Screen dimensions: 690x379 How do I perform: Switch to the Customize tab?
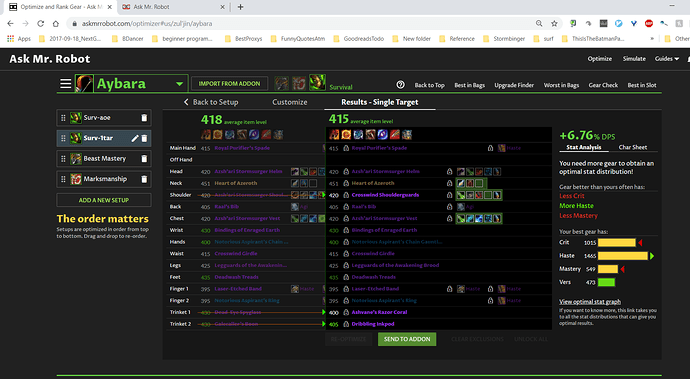[290, 102]
